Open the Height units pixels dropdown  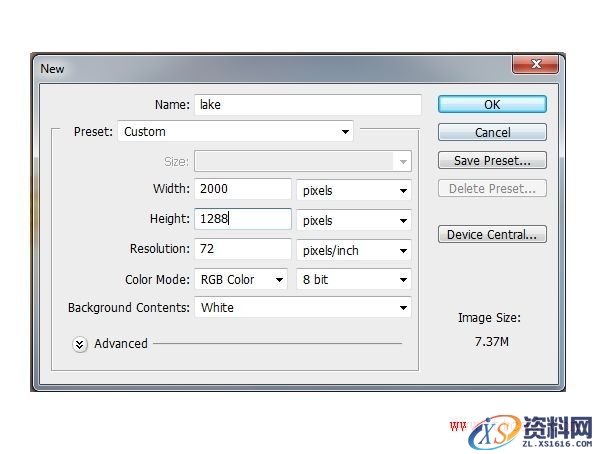point(354,220)
